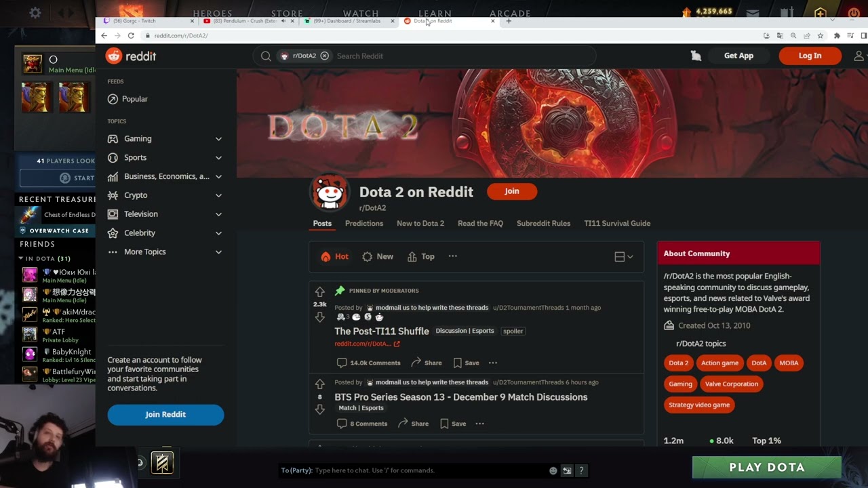Expand the Crypto topic chevron
This screenshot has width=868, height=488.
tap(218, 195)
